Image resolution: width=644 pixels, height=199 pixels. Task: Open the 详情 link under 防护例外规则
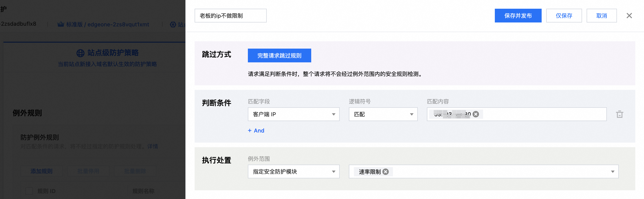[152, 146]
